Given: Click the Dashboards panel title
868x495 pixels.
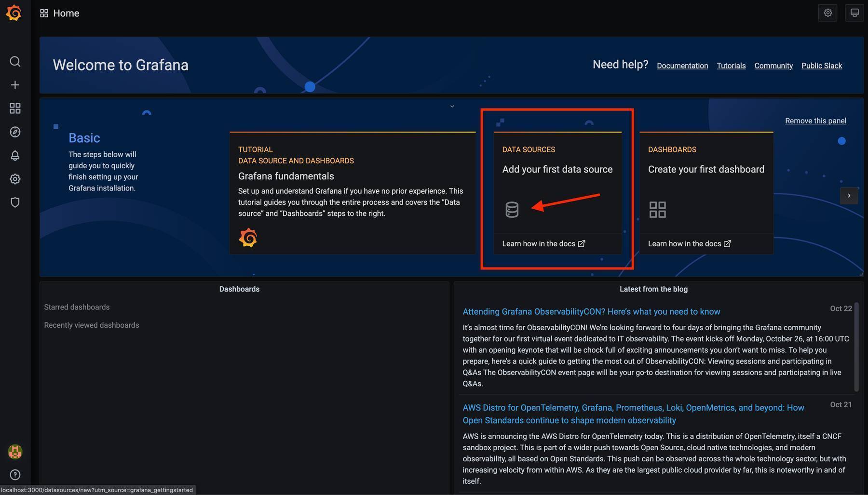Looking at the screenshot, I should pyautogui.click(x=239, y=289).
